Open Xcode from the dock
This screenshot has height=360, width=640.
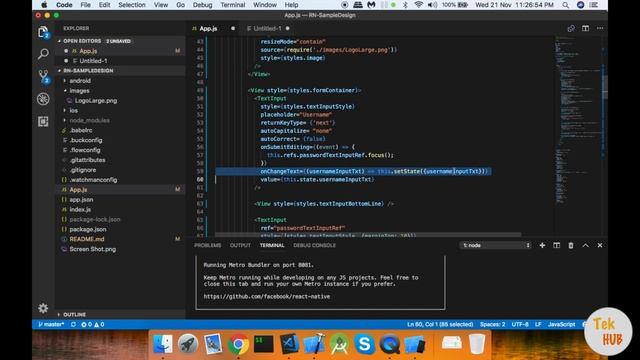[x=314, y=344]
